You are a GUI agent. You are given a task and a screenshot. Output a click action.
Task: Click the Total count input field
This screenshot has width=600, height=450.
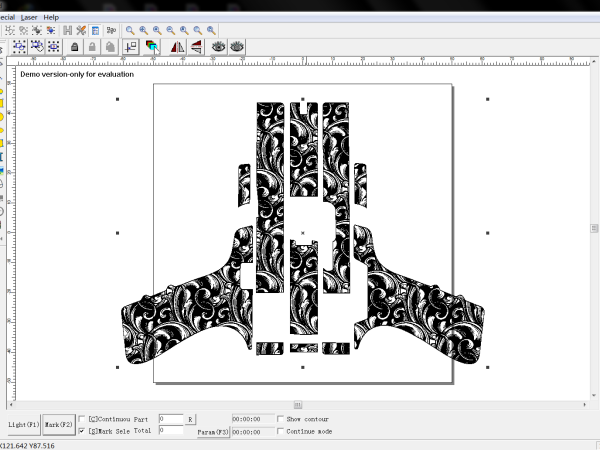pos(171,430)
